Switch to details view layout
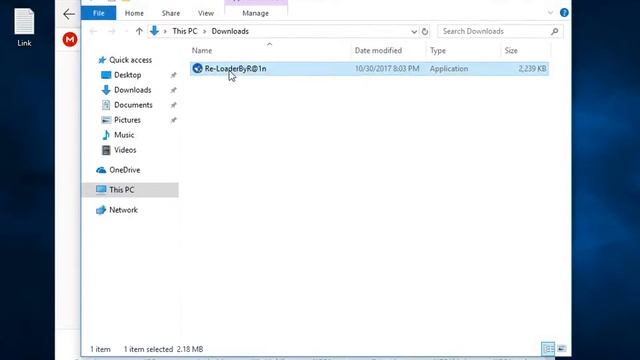 click(548, 349)
